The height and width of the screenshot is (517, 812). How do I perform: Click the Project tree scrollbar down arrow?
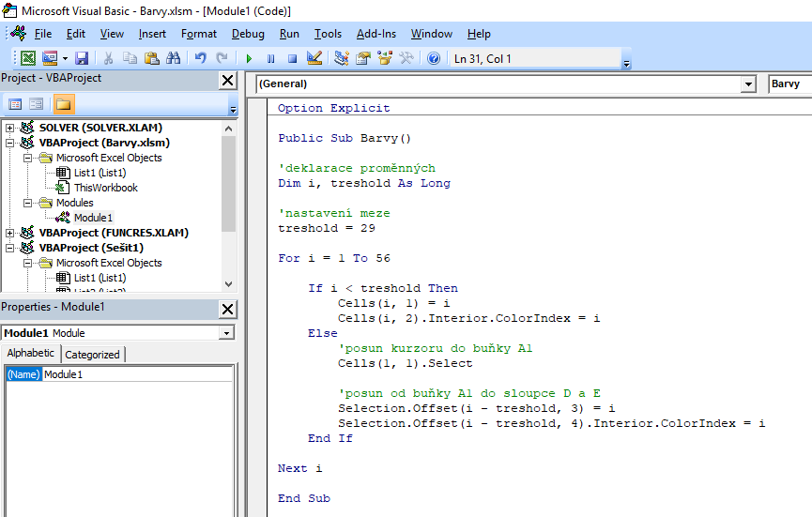(x=228, y=284)
